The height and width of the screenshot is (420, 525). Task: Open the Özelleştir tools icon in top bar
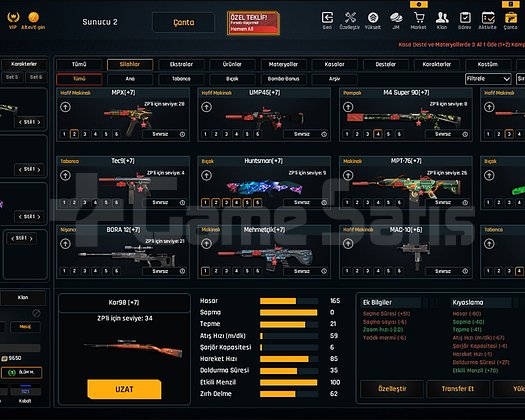[x=350, y=18]
